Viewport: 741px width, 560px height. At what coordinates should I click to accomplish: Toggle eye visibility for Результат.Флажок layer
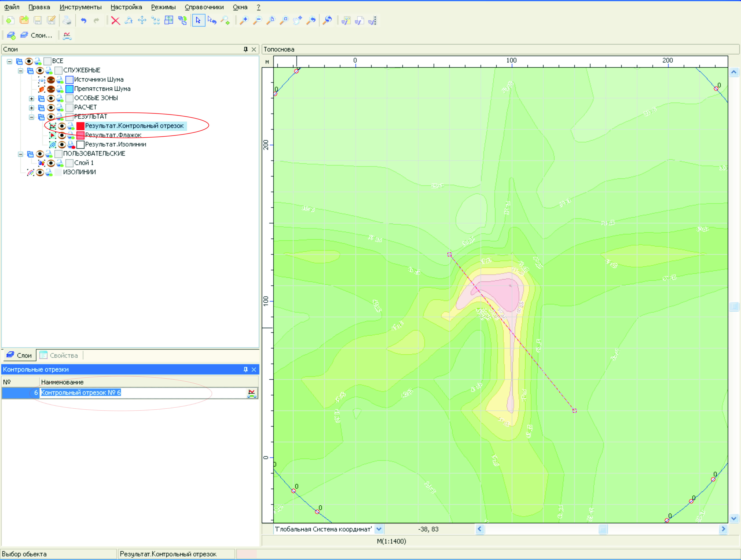click(x=62, y=135)
